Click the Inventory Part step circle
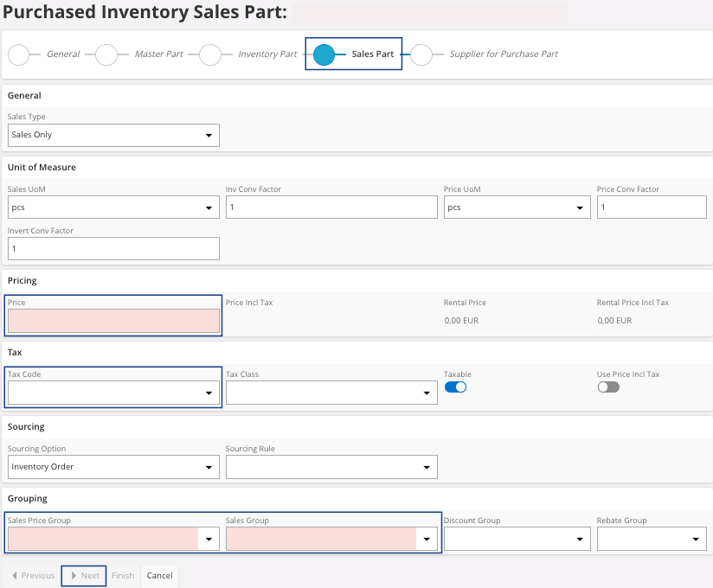713x588 pixels. coord(210,54)
